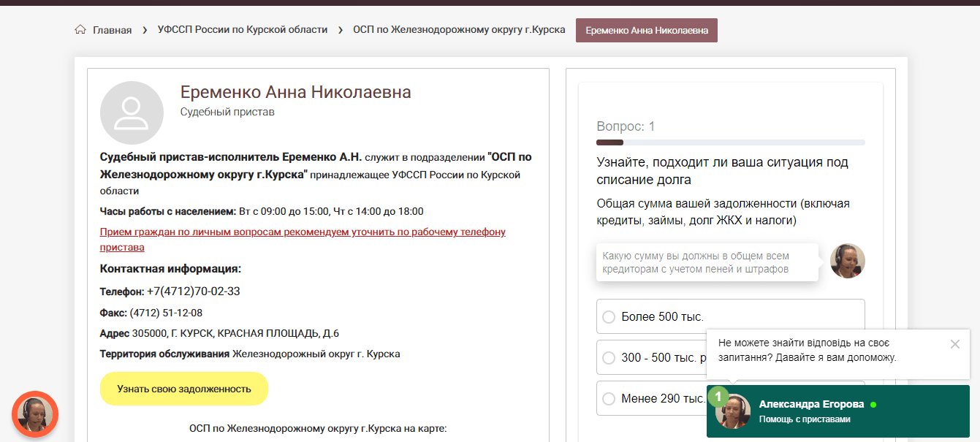Click the consultant avatar beside the question tooltip
980x442 pixels.
pyautogui.click(x=847, y=260)
